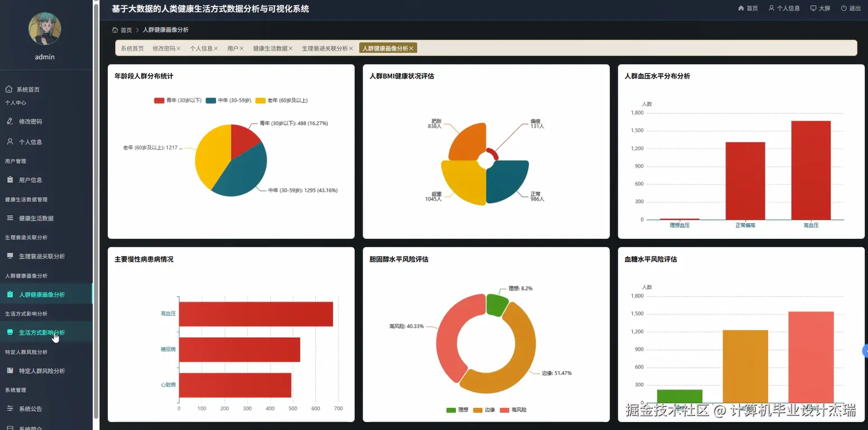Toggle the 边缘 legend in cholesterol chart
This screenshot has width=868, height=430.
(x=485, y=410)
